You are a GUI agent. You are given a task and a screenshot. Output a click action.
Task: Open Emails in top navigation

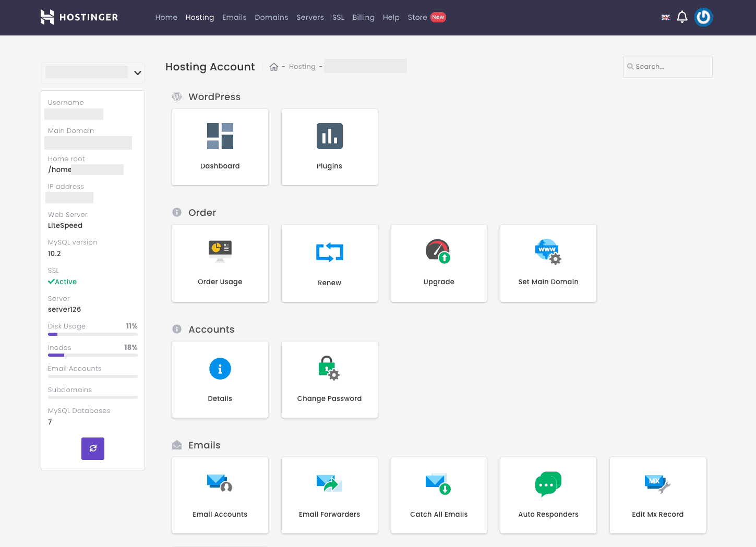pos(234,17)
